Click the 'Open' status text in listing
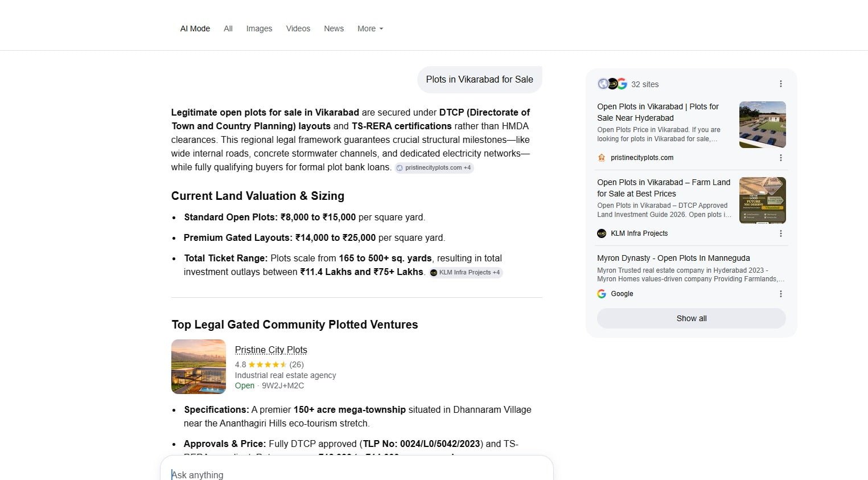 (x=245, y=385)
